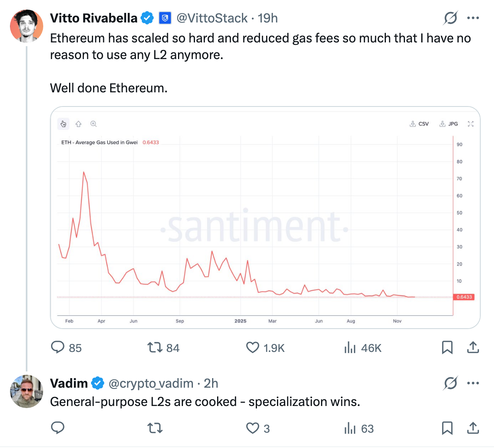Select the hand pointer tool on the chart

(63, 124)
